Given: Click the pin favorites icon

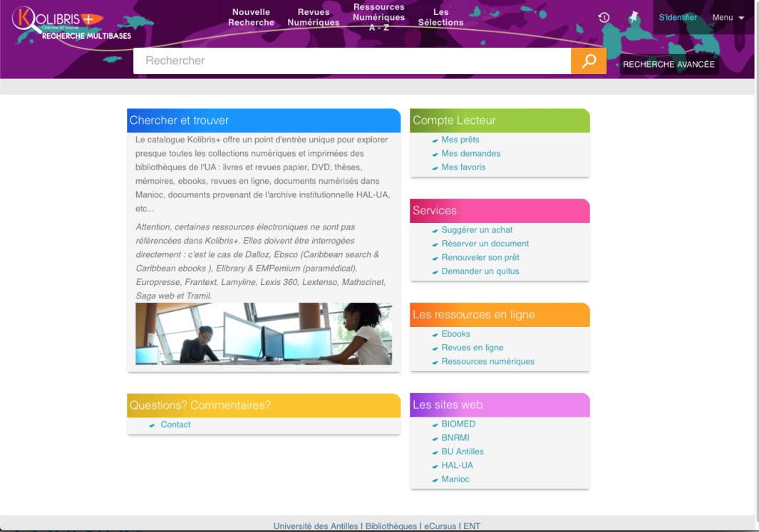Looking at the screenshot, I should click(634, 17).
